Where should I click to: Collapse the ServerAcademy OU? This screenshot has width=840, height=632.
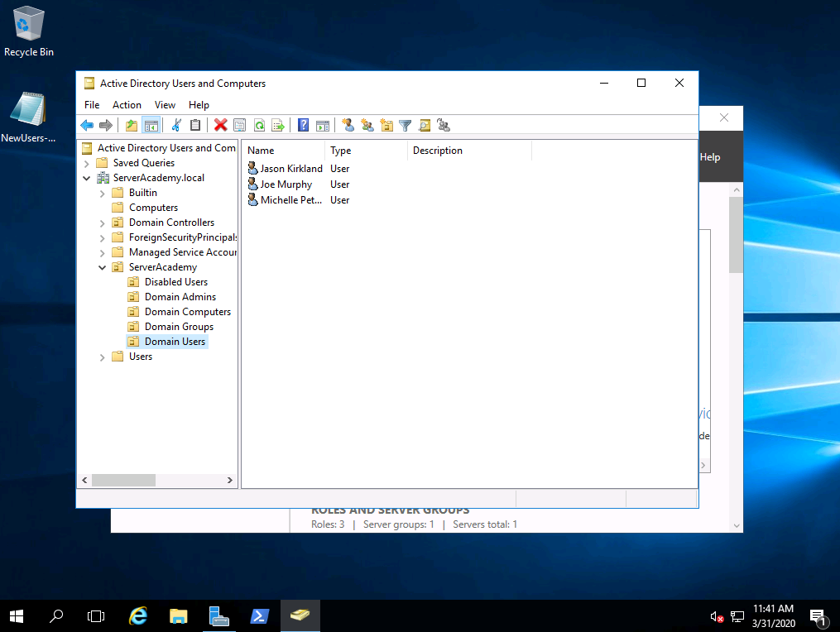click(103, 267)
